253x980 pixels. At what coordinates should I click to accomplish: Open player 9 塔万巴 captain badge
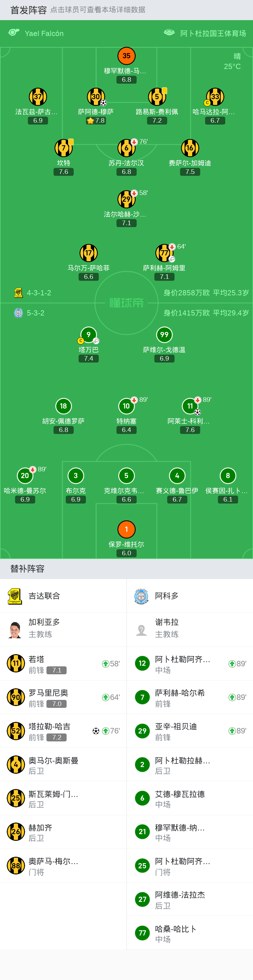coord(81,341)
